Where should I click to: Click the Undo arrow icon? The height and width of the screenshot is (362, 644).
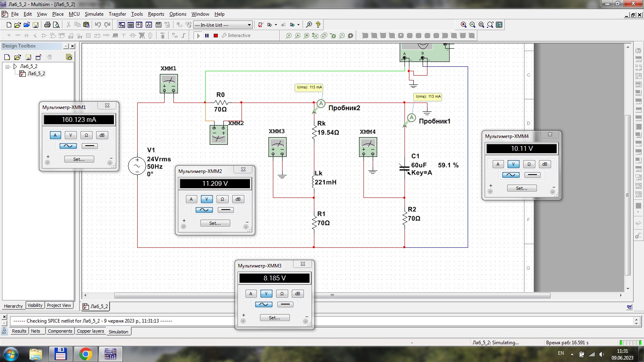click(98, 25)
